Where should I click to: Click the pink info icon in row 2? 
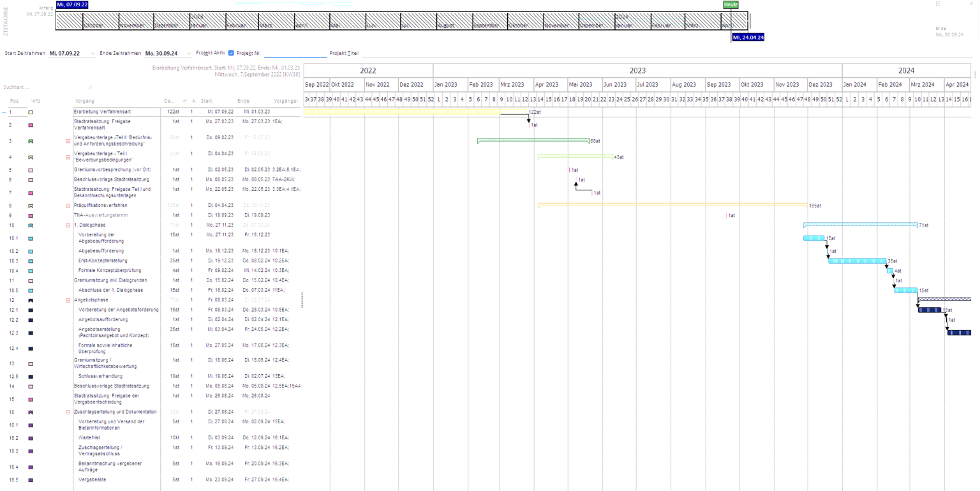31,125
